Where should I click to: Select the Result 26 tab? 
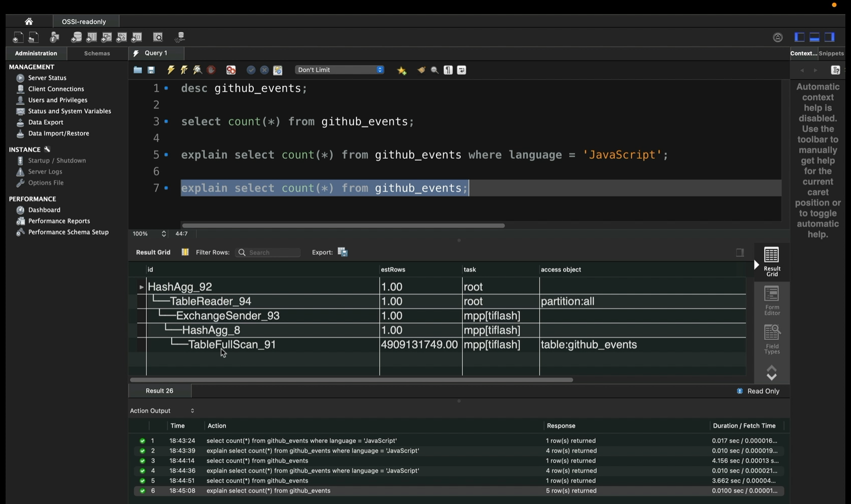point(159,391)
